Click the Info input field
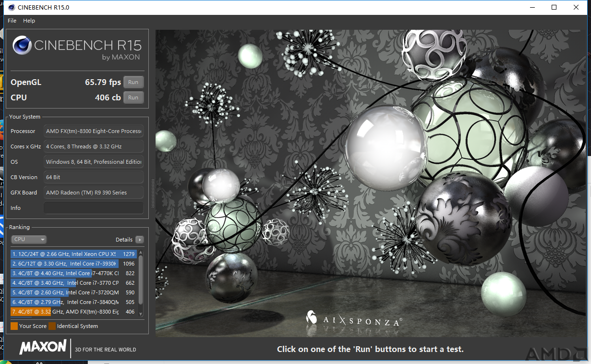591x364 pixels. coord(94,208)
